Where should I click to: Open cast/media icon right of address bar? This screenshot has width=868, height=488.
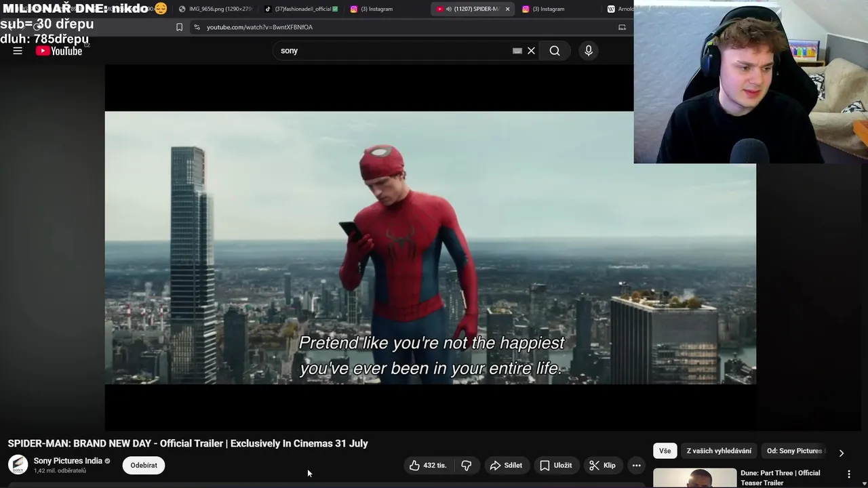[x=622, y=27]
